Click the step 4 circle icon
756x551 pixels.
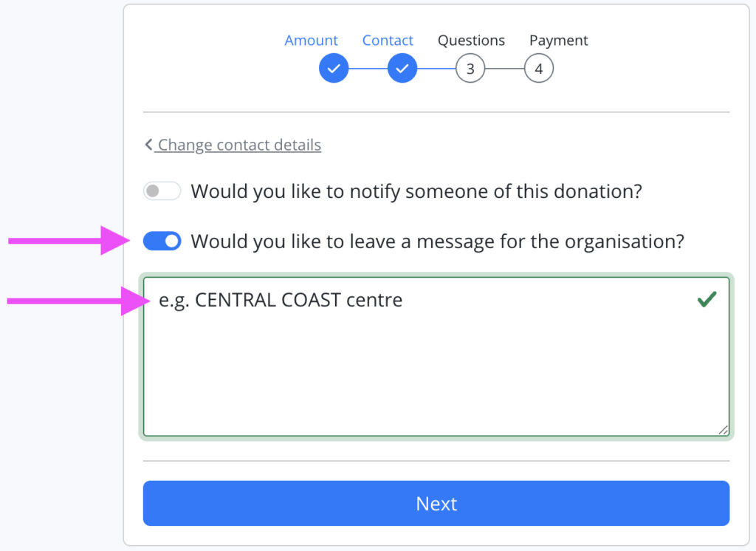(x=539, y=69)
